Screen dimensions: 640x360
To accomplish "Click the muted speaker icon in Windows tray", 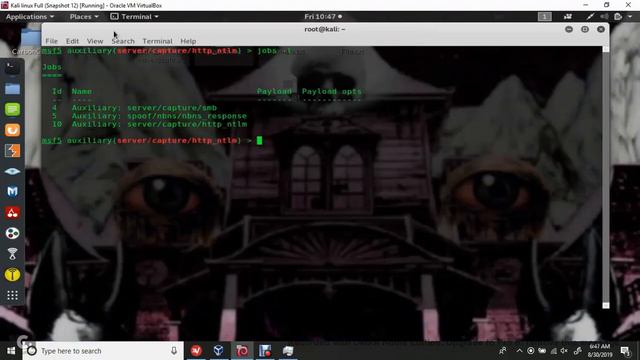I will coord(564,351).
